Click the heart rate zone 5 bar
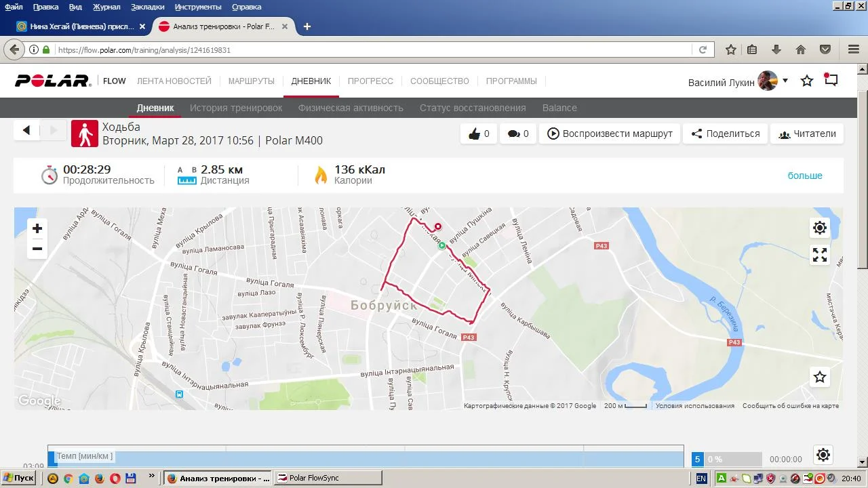868x488 pixels. click(x=727, y=460)
